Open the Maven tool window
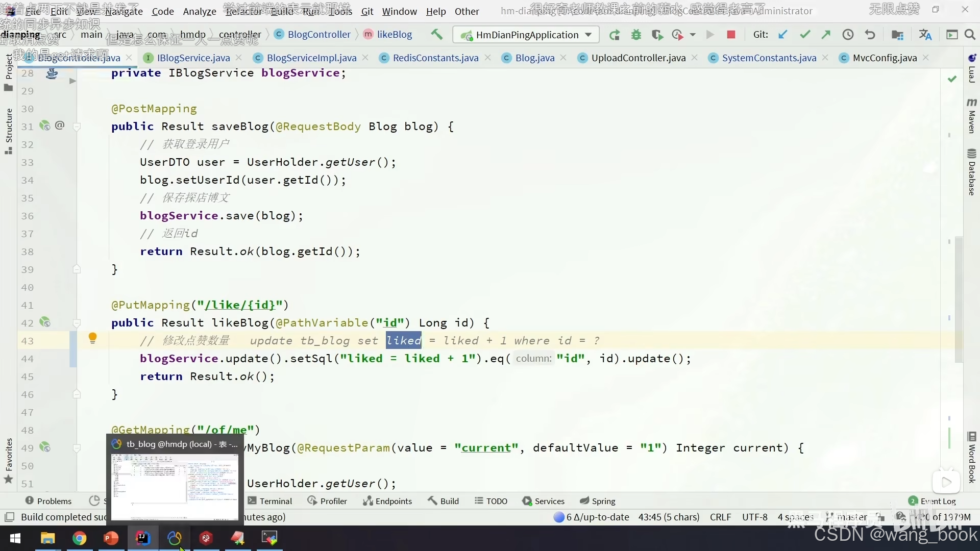Viewport: 980px width, 551px height. [972, 116]
